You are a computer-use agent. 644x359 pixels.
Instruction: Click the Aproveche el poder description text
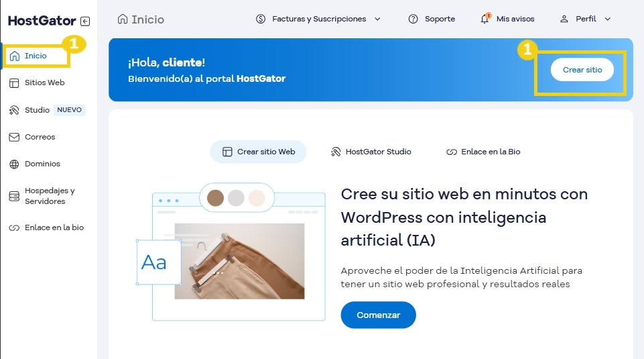461,278
